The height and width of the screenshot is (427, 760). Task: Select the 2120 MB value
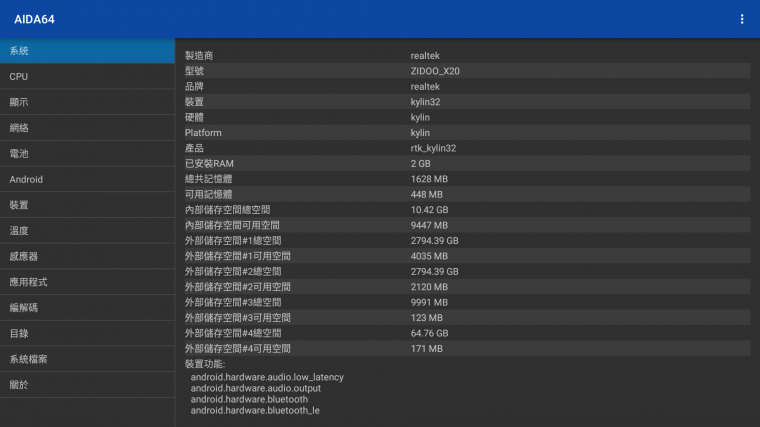[x=429, y=287]
